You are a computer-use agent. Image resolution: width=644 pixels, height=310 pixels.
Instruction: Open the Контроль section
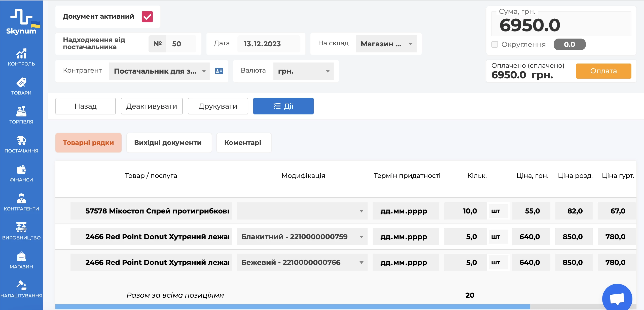pos(21,57)
